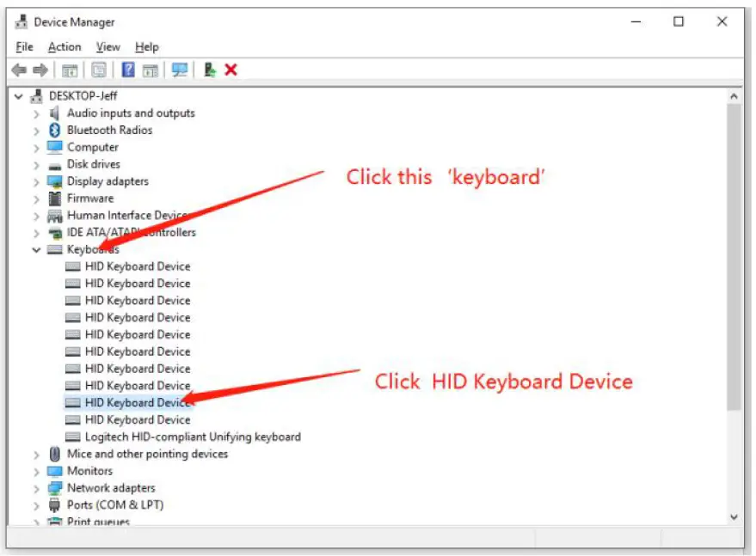Select the Monitors label
The image size is (756, 556).
click(x=89, y=471)
